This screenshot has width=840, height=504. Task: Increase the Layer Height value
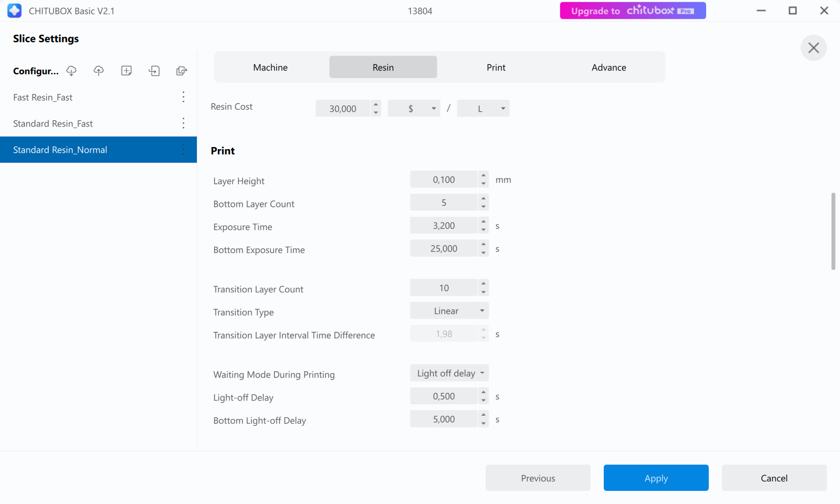(x=484, y=175)
